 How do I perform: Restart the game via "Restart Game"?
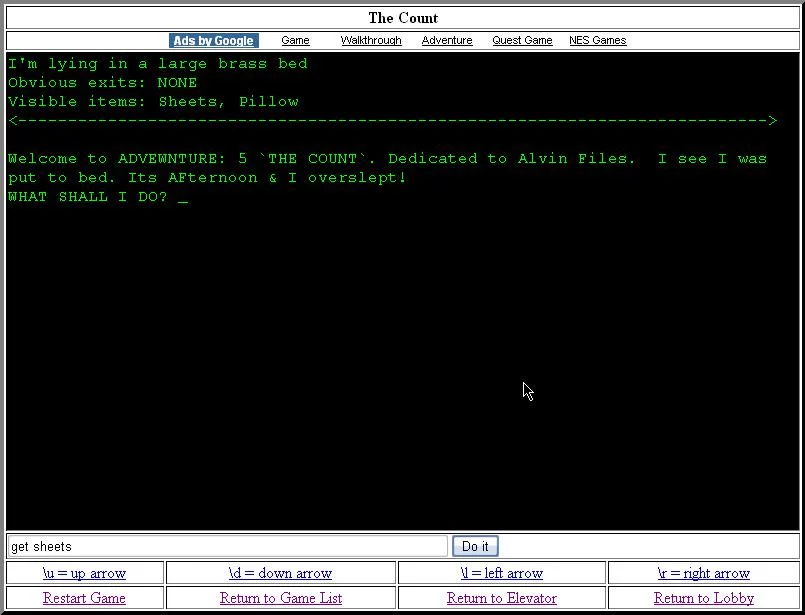coord(84,598)
